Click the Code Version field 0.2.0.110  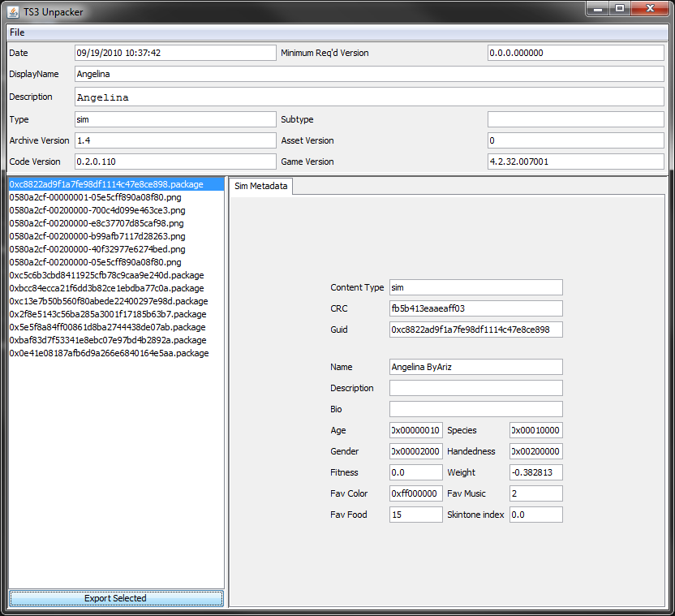click(x=175, y=162)
